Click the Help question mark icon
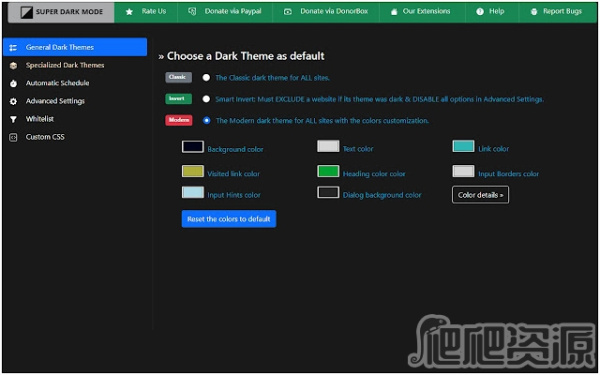Viewport: 600px width, 375px height. (480, 12)
